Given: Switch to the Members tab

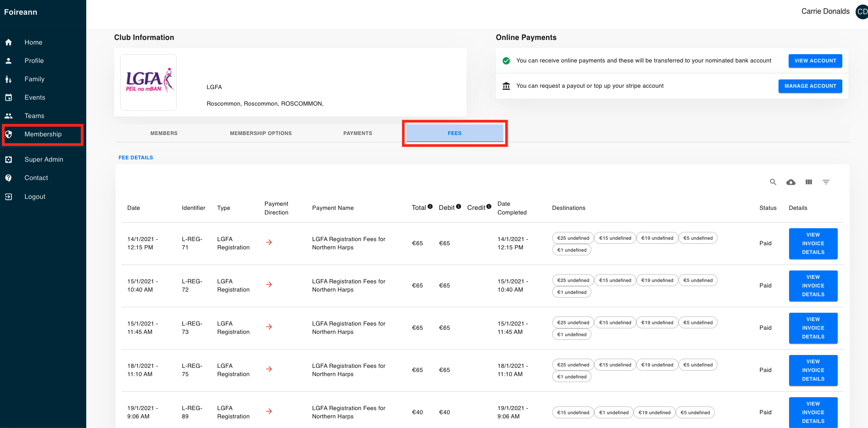Looking at the screenshot, I should (x=164, y=133).
